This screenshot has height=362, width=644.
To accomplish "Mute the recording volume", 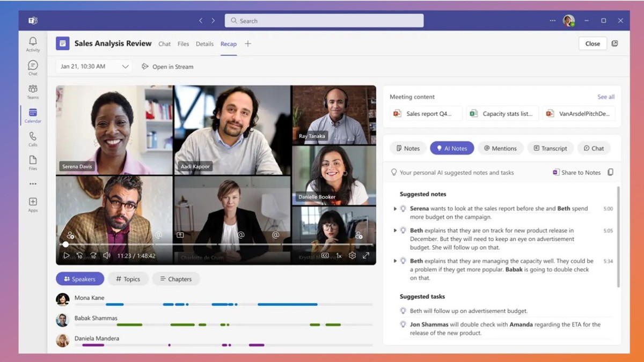I will [x=107, y=256].
